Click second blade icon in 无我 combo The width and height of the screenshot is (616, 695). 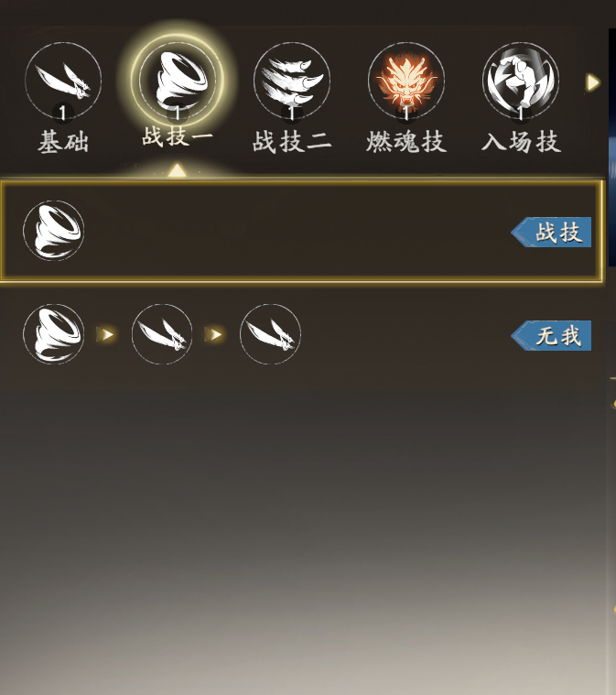(162, 334)
